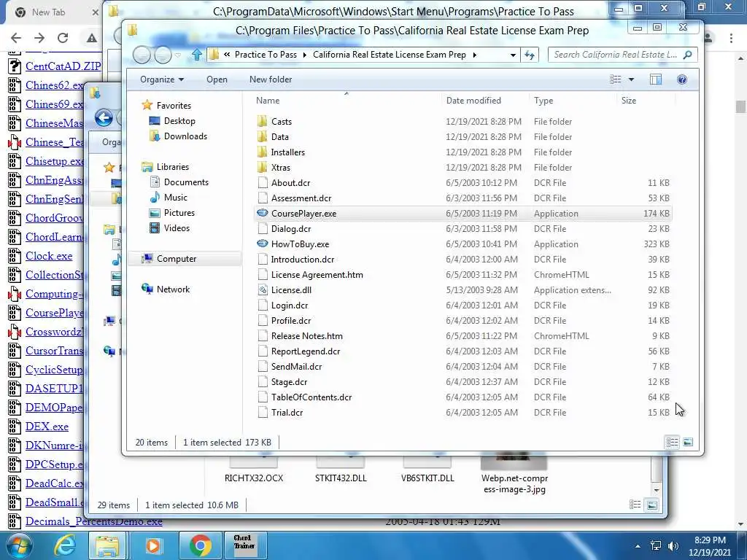Select the CoursePlayer.exe application icon

coord(263,214)
